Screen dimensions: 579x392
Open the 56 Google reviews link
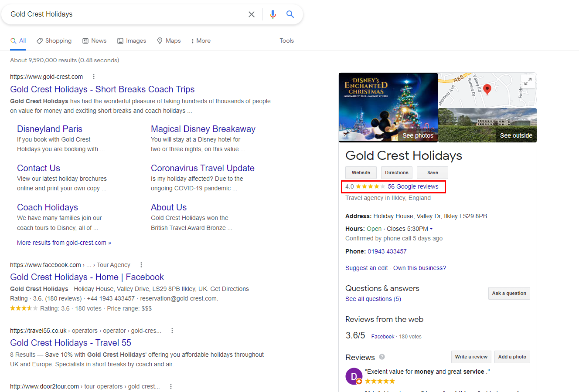413,186
